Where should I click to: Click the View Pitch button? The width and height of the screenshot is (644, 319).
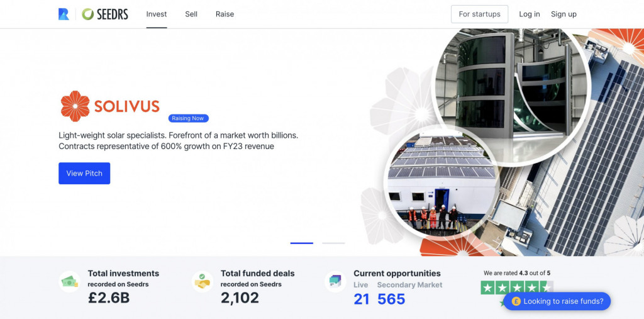click(x=84, y=174)
